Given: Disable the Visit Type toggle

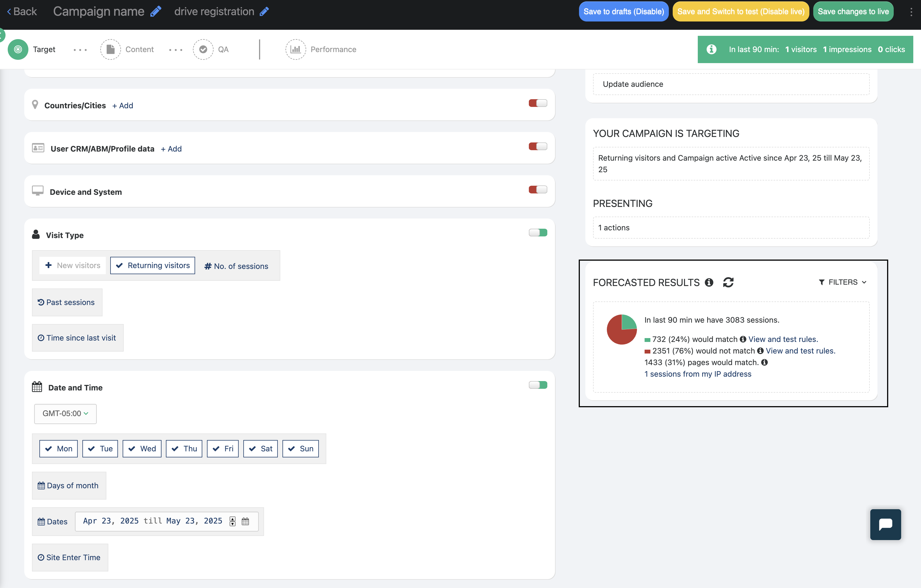Looking at the screenshot, I should click(x=538, y=233).
